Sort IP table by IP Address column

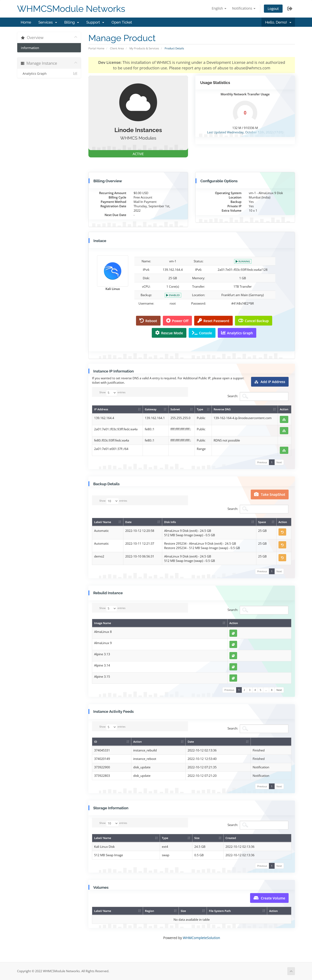[117, 409]
